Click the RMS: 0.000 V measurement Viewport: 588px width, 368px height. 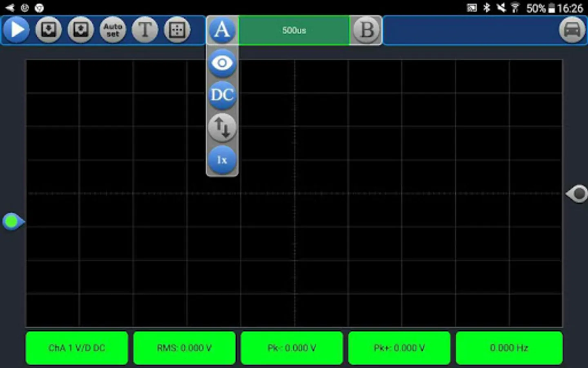point(185,348)
